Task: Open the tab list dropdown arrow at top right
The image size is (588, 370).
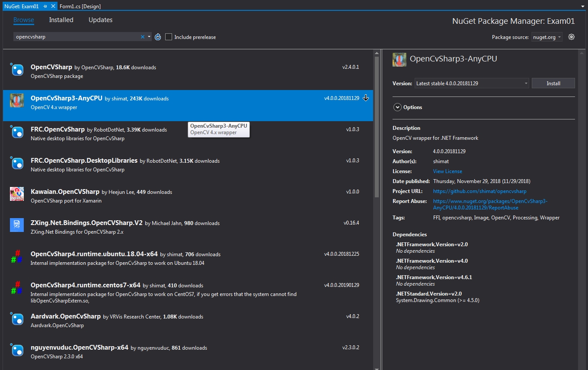Action: pyautogui.click(x=583, y=7)
